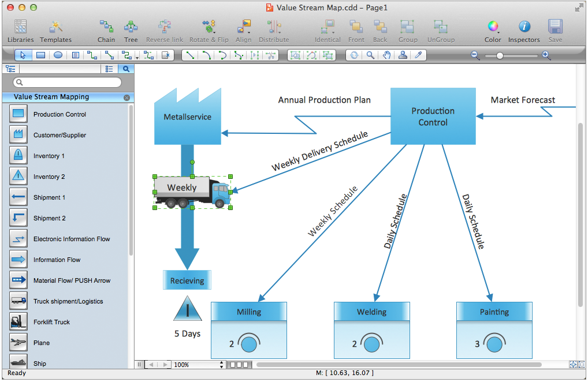The width and height of the screenshot is (588, 382).
Task: Click the zoom slider handle
Action: click(500, 55)
